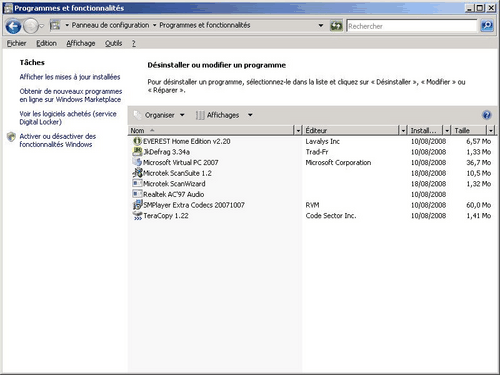The width and height of the screenshot is (500, 375).
Task: Click the Code Sector Inc. publisher cell
Action: pos(331,216)
